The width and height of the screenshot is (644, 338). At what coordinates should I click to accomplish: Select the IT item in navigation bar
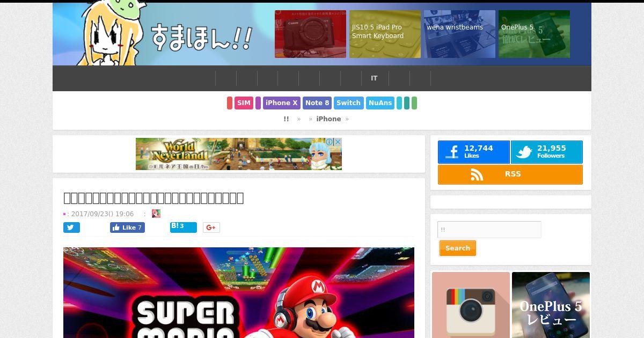[374, 78]
